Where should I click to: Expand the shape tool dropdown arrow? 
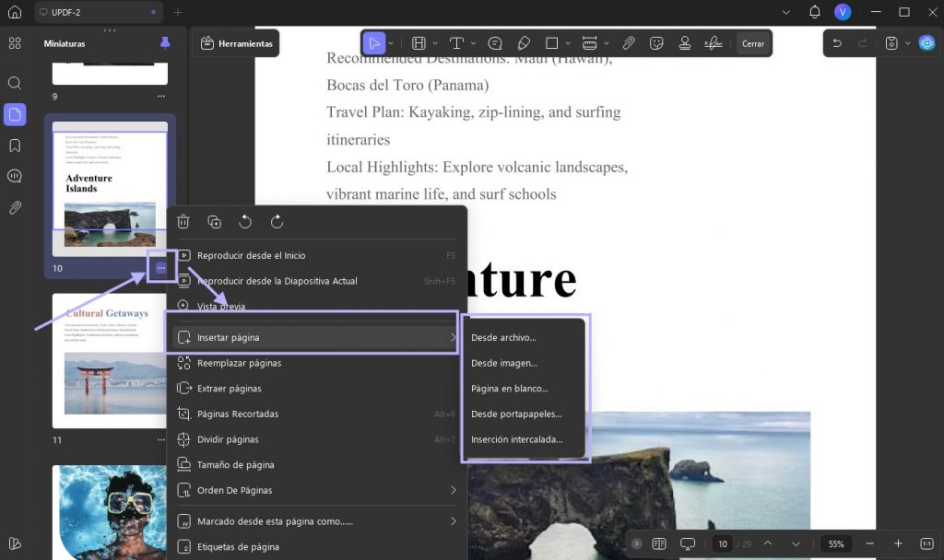point(568,43)
